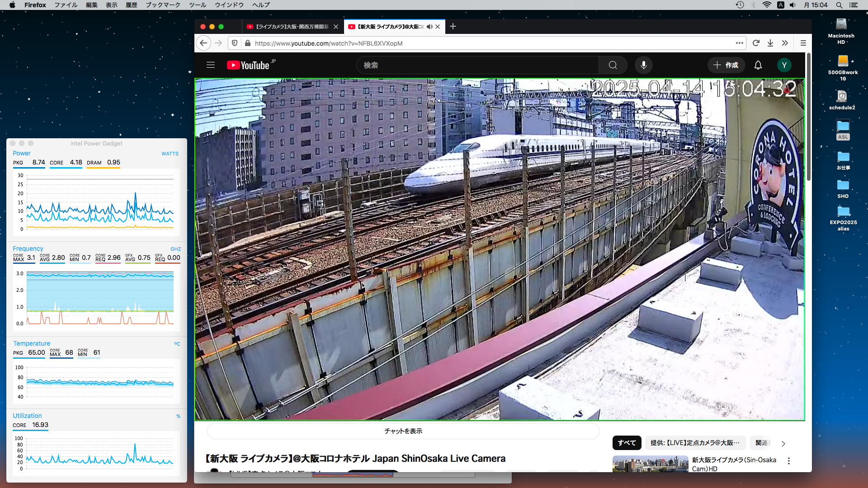Expand overflow toolbar chevron menu

(x=785, y=43)
